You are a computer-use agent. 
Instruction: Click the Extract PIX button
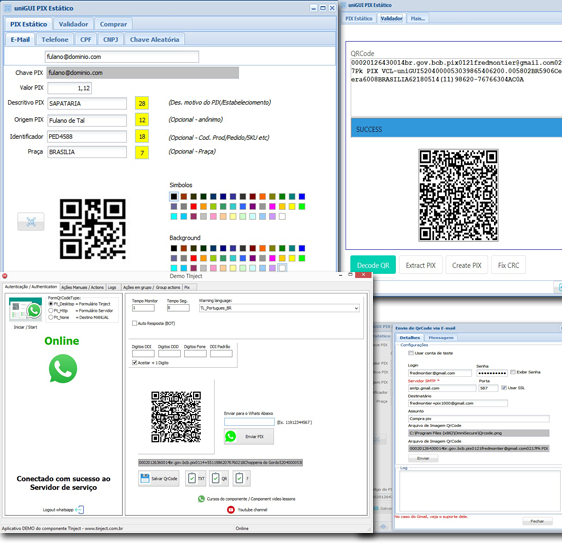tap(421, 265)
